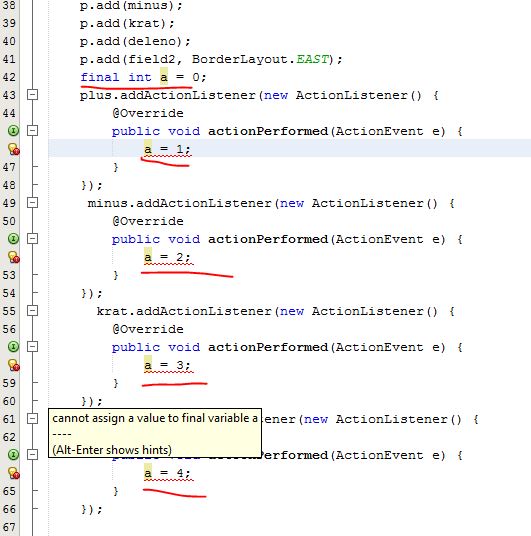
Task: Click override marker icon below line 50
Action: pos(13,239)
